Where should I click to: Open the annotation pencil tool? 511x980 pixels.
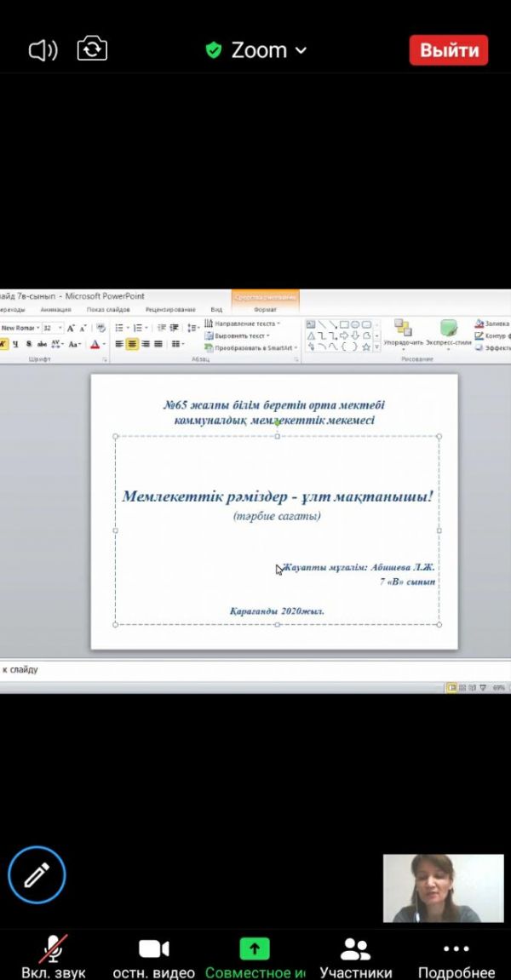(37, 874)
